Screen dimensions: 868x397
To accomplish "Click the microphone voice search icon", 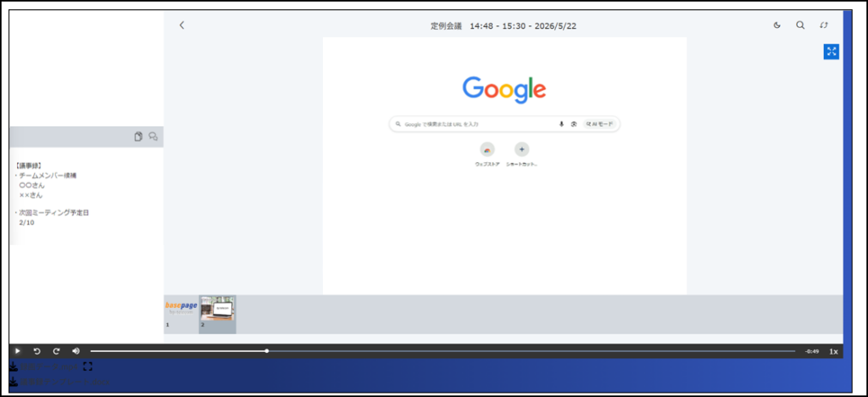I will [x=561, y=124].
